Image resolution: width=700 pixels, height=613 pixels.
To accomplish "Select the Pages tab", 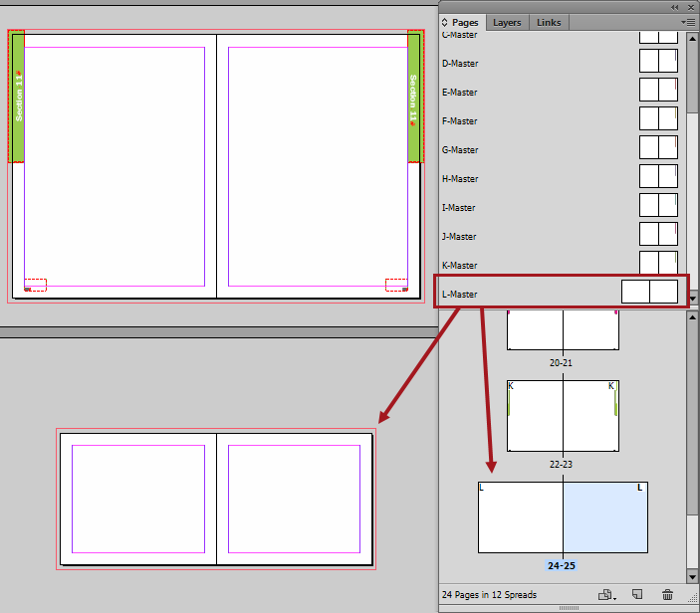I will 465,22.
